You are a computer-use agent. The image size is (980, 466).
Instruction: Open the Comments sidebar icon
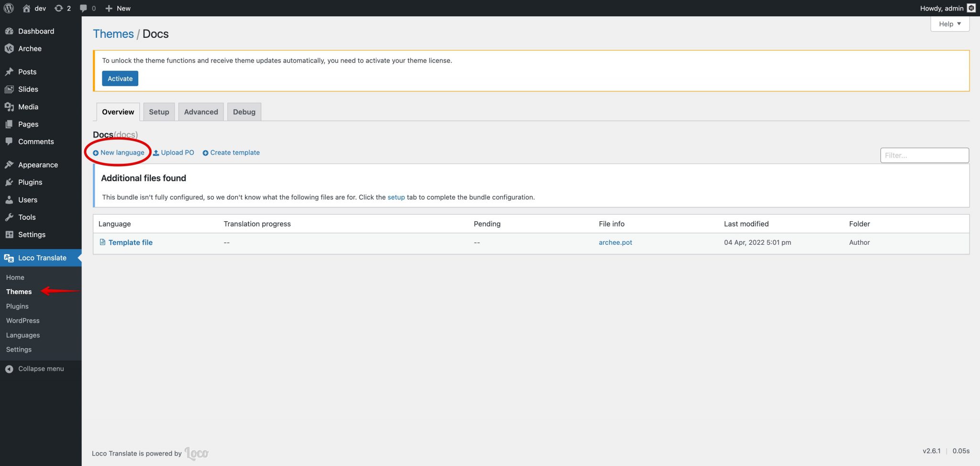[9, 141]
